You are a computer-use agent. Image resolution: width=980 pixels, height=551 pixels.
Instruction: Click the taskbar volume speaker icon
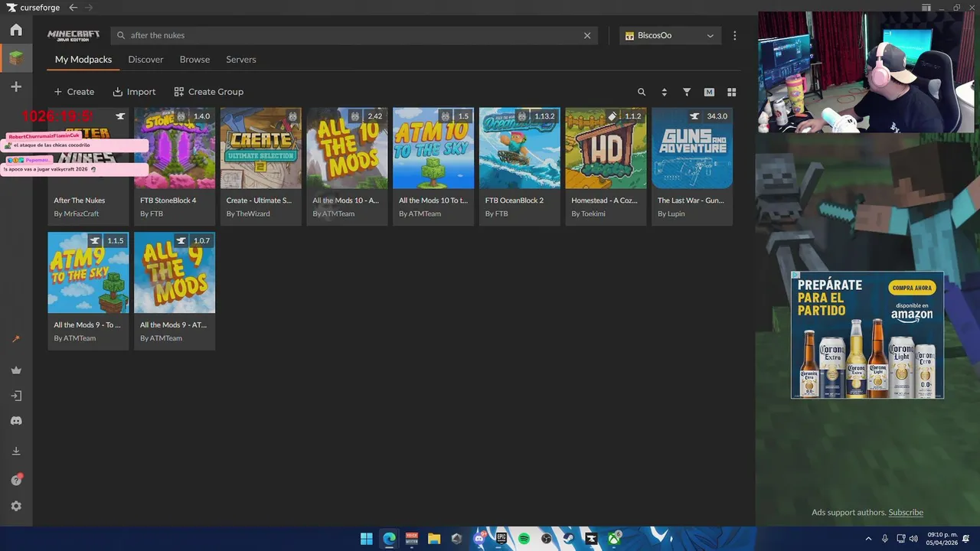(x=913, y=539)
